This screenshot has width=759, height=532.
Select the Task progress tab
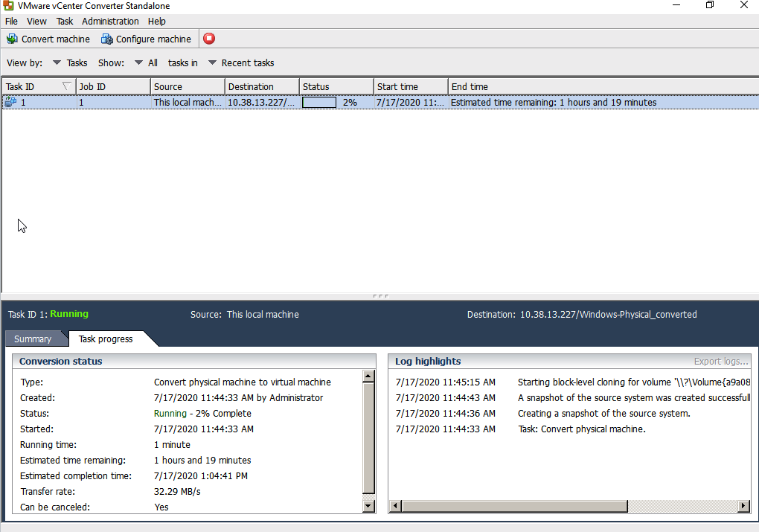106,339
